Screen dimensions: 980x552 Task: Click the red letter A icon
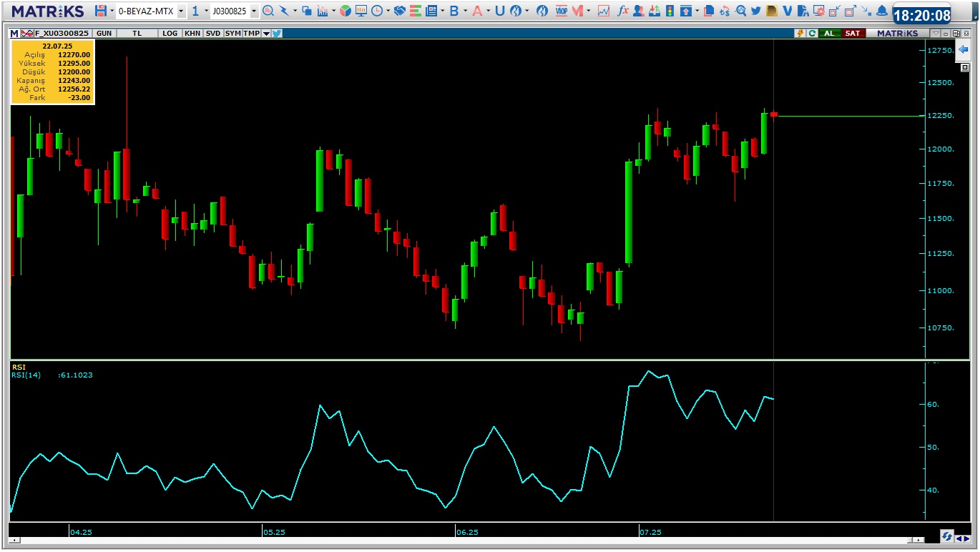pyautogui.click(x=477, y=11)
